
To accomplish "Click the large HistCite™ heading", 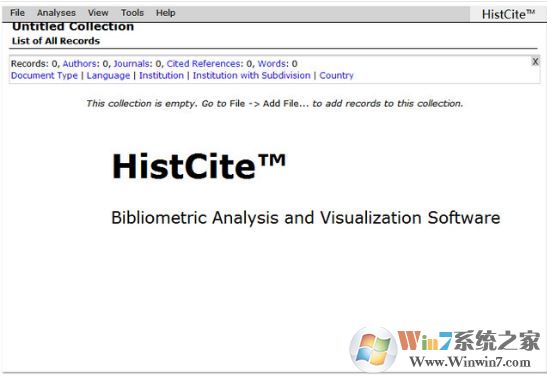I will (x=199, y=166).
